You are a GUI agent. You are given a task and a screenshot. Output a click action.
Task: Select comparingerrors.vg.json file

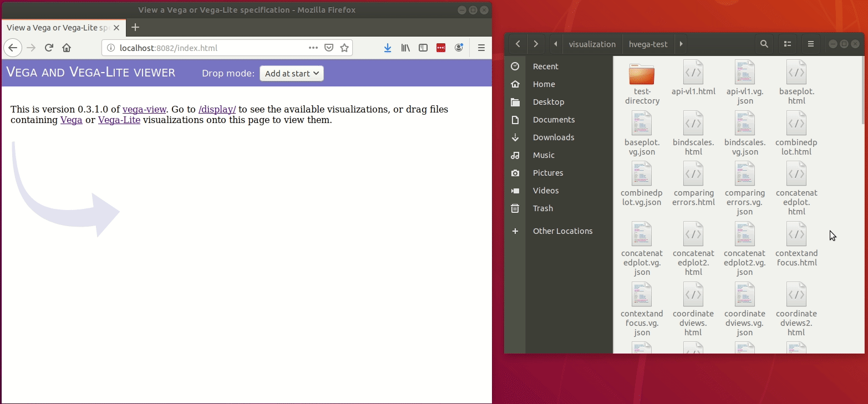point(745,189)
